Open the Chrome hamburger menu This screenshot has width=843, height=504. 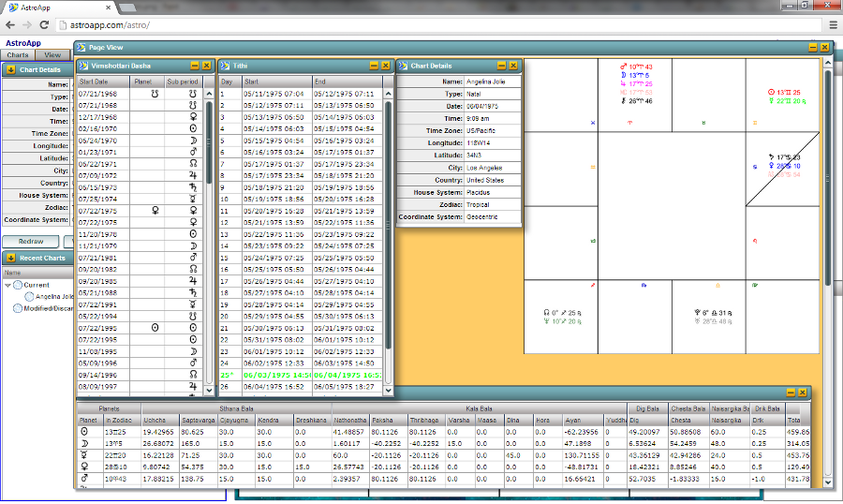[827, 25]
